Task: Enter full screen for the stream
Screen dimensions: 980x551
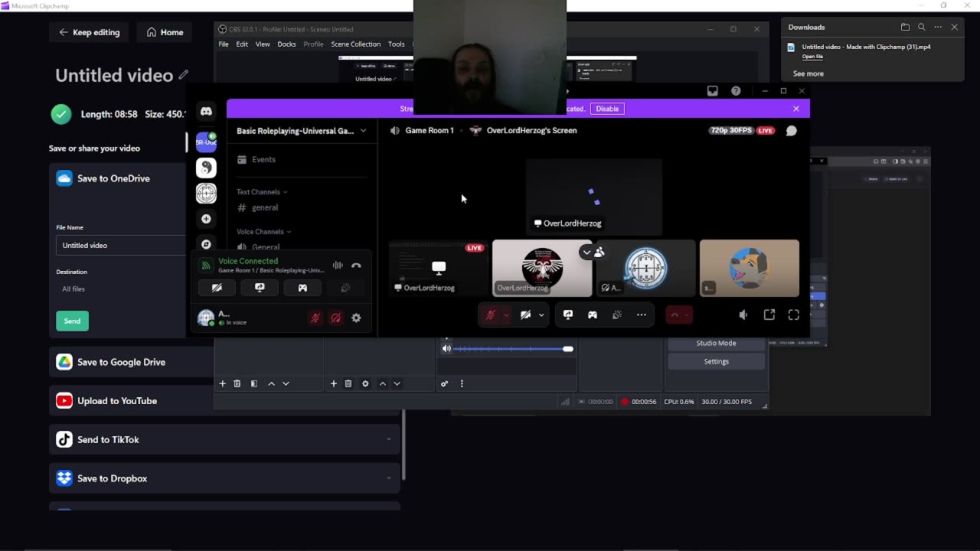Action: 794,315
